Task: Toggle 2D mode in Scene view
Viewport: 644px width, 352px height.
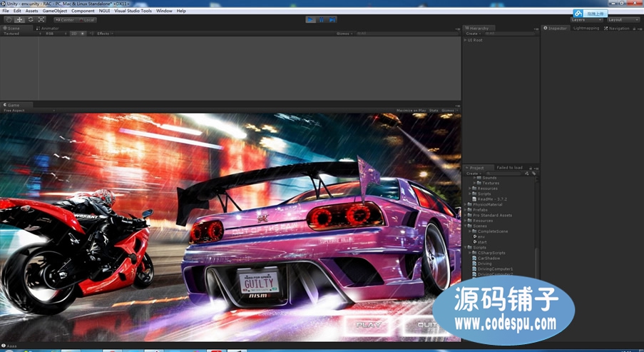Action: coord(73,34)
